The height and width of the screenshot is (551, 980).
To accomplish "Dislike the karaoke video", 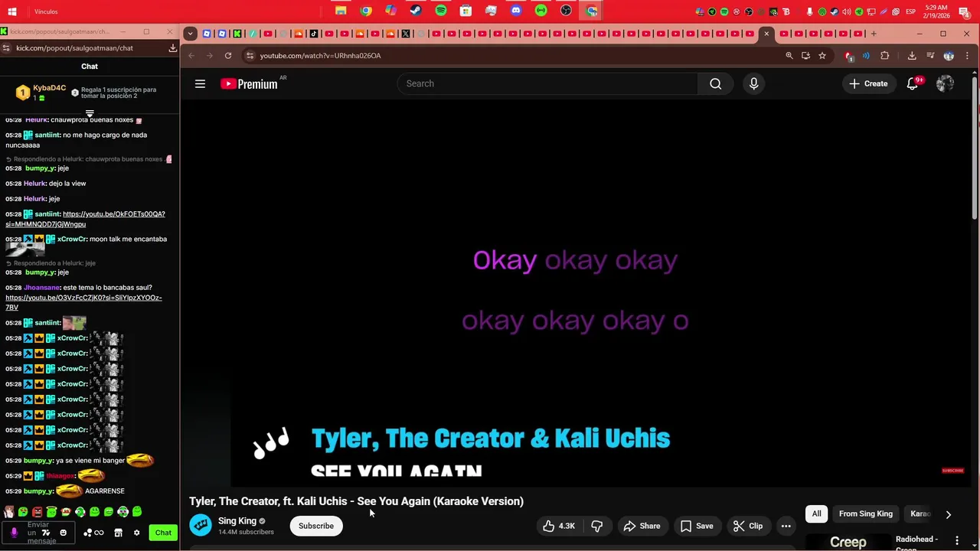I will pyautogui.click(x=596, y=526).
